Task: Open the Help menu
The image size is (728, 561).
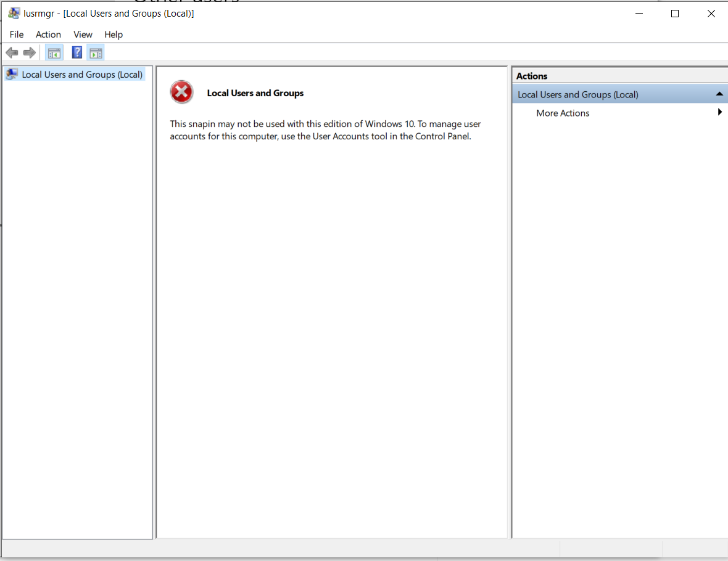Action: pyautogui.click(x=114, y=35)
